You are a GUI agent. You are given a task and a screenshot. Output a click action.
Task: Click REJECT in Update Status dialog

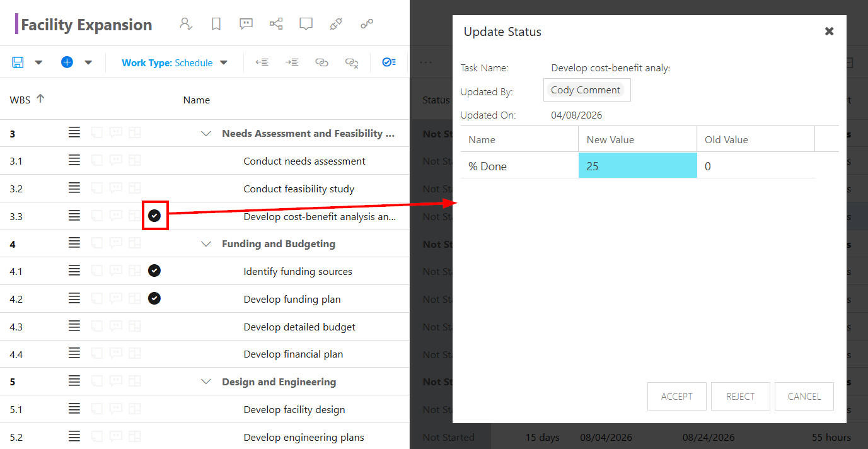pyautogui.click(x=741, y=396)
